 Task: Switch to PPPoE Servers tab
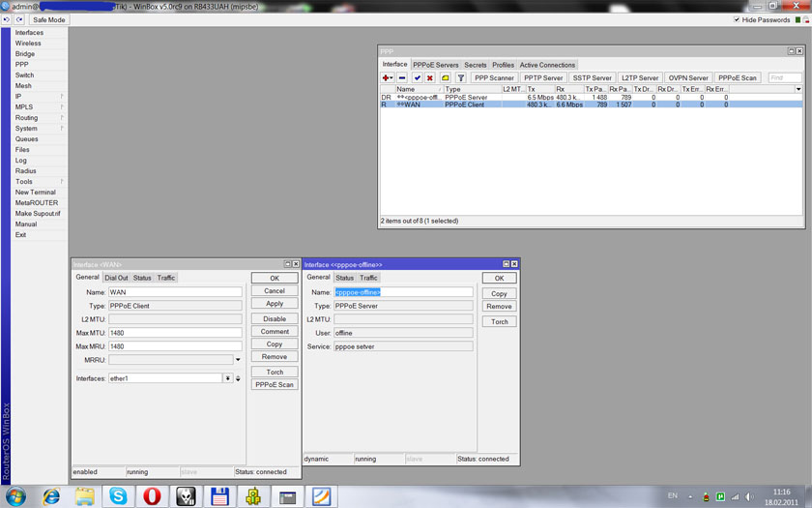436,65
